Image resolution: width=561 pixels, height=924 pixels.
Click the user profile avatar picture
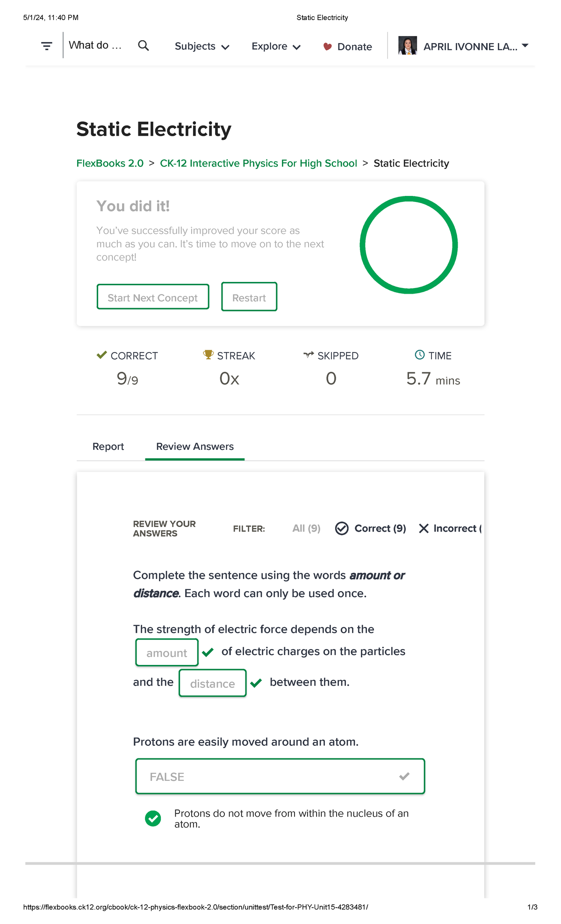407,46
